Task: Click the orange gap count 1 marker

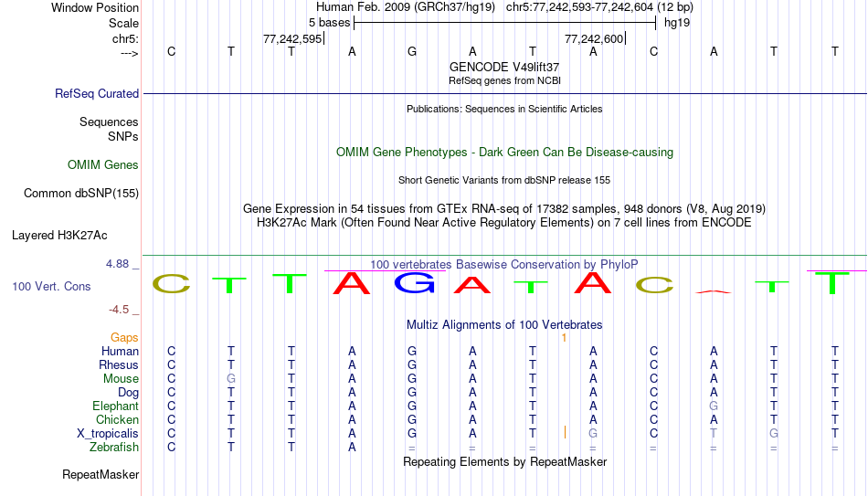Action: [x=564, y=338]
